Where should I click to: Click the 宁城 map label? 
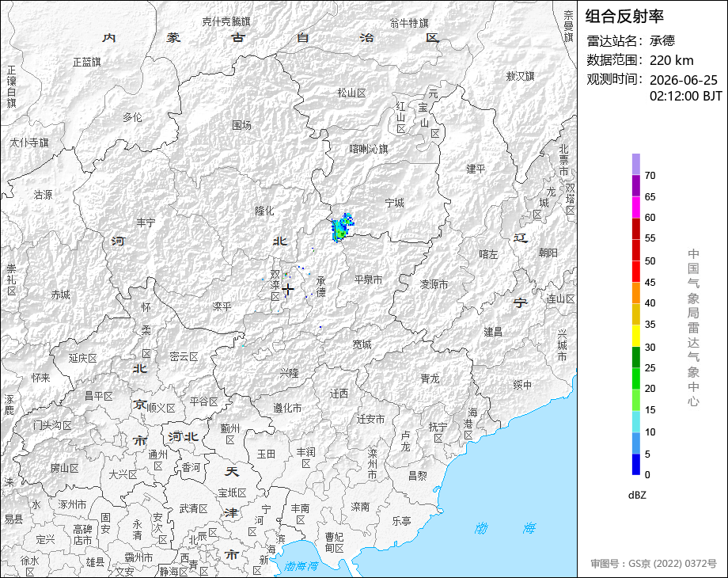click(x=395, y=203)
